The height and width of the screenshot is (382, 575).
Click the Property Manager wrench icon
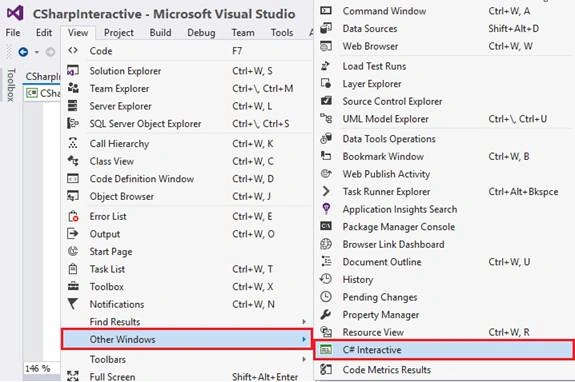click(x=326, y=314)
